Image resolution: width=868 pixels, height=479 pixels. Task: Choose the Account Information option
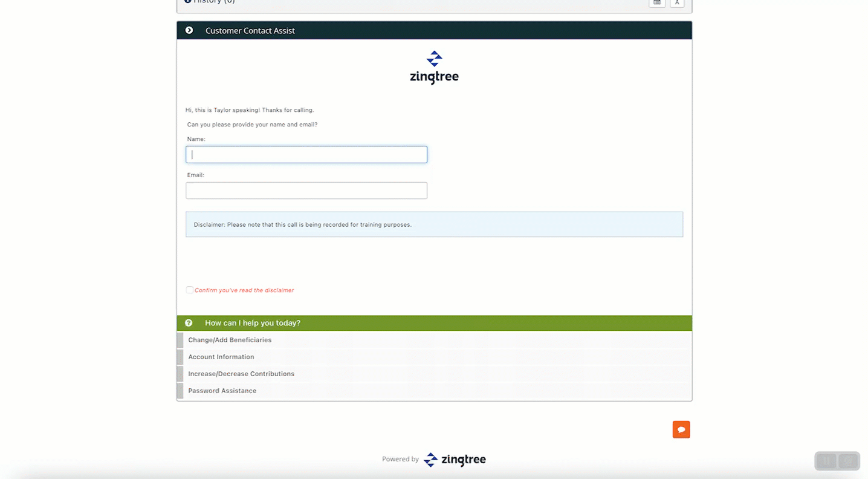pos(221,357)
